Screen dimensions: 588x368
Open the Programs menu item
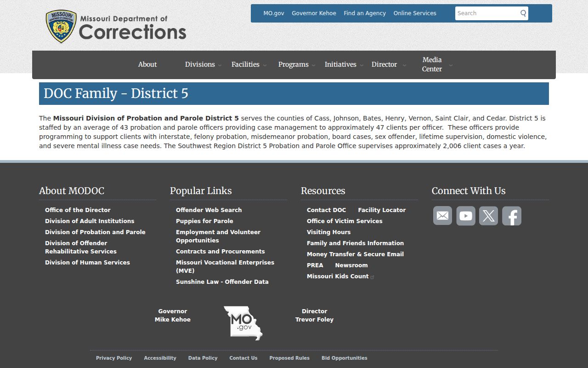pyautogui.click(x=293, y=64)
